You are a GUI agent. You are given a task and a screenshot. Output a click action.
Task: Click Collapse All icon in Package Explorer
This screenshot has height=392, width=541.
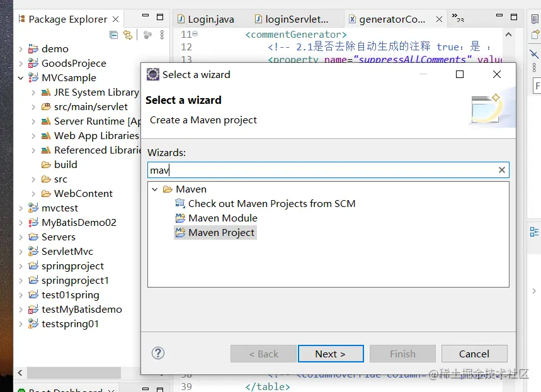tap(113, 35)
